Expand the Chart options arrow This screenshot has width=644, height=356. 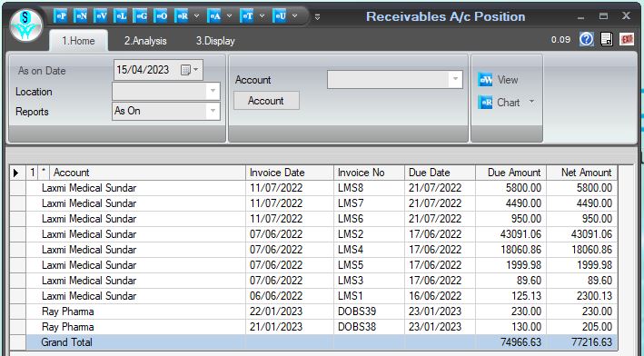pyautogui.click(x=531, y=102)
